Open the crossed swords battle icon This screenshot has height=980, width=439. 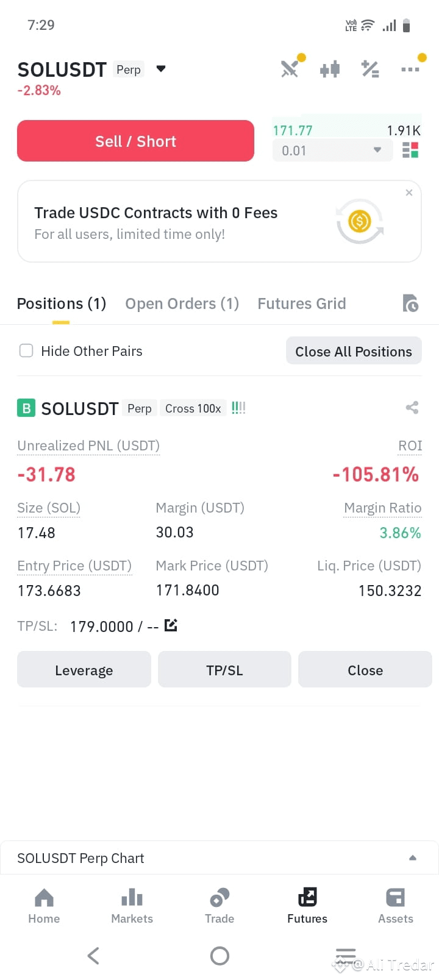[x=290, y=69]
